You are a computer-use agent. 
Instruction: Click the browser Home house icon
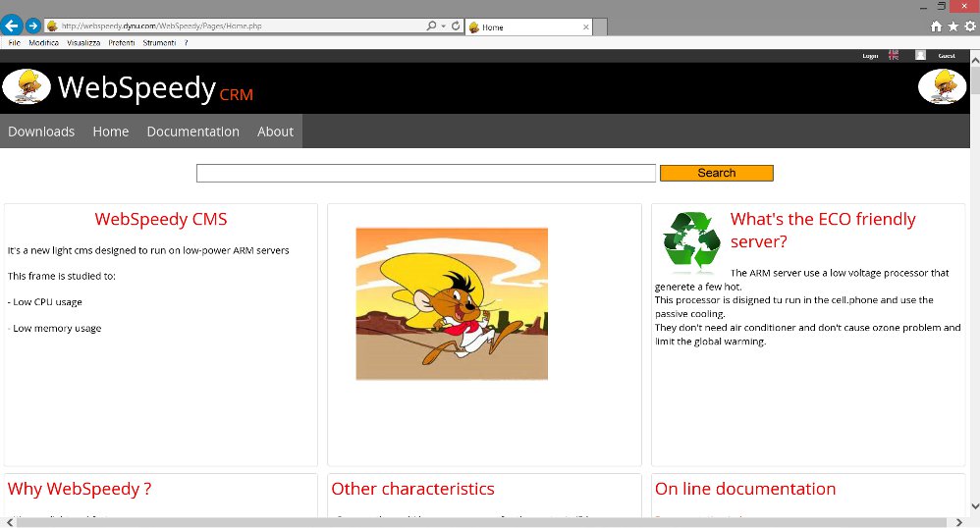tap(936, 26)
